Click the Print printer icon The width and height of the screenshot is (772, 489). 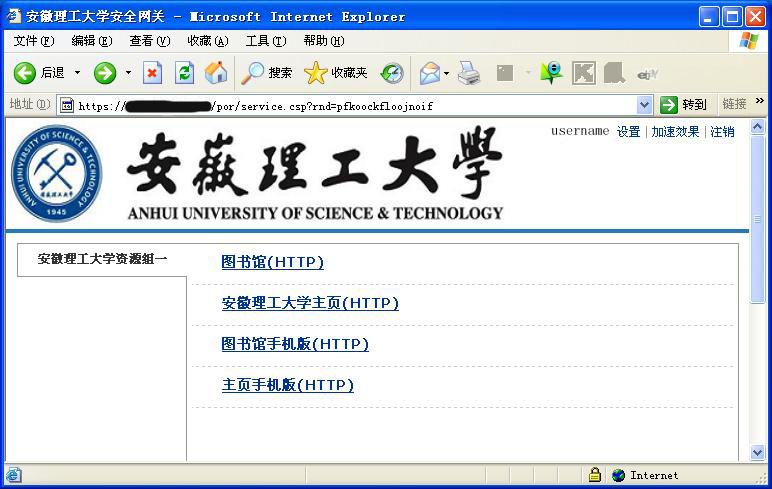pyautogui.click(x=468, y=73)
